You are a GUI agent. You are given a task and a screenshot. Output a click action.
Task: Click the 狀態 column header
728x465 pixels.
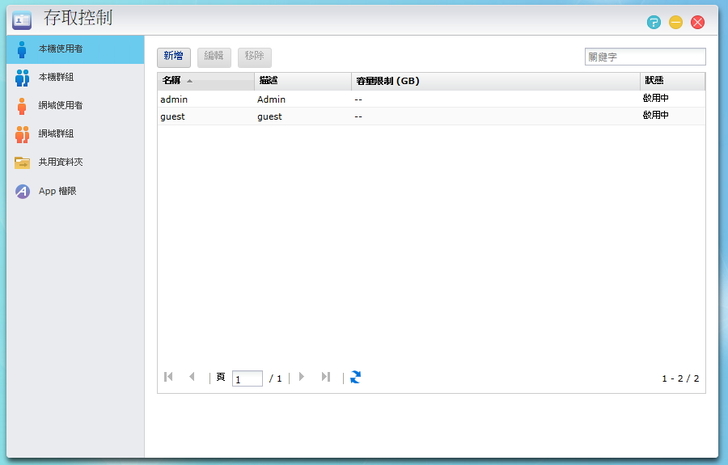coord(672,81)
